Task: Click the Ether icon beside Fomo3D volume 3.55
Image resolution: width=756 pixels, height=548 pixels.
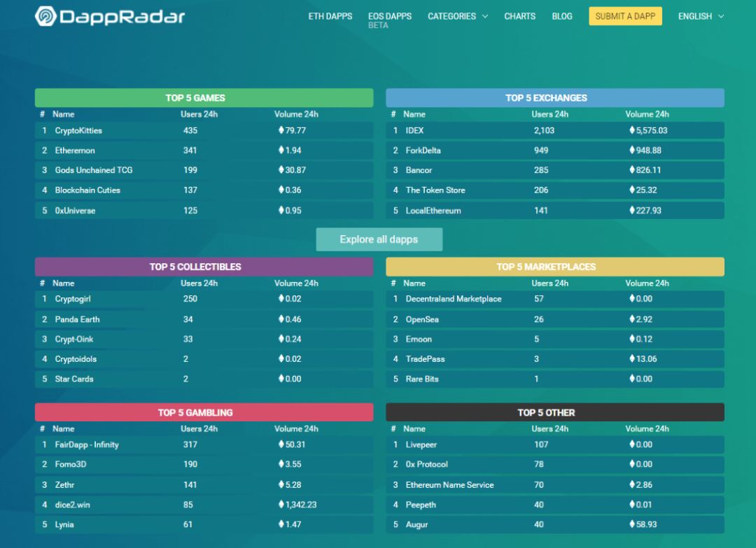Action: click(x=281, y=464)
